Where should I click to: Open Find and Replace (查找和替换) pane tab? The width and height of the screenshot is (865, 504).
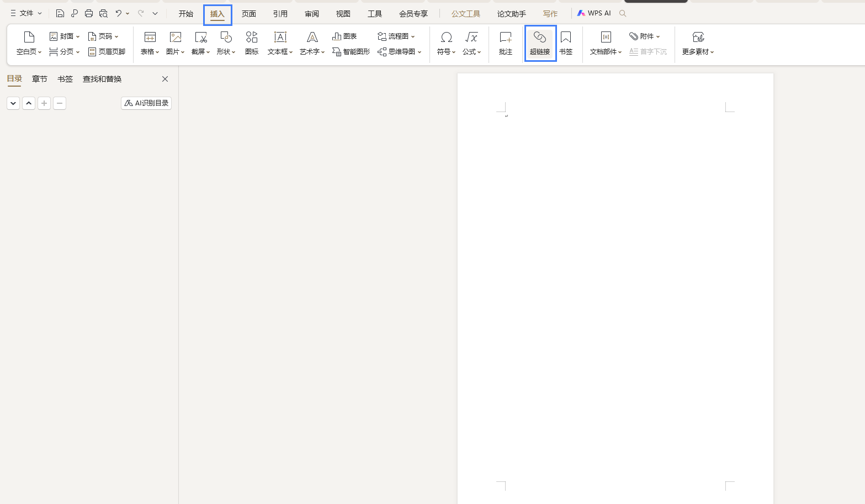pyautogui.click(x=102, y=79)
